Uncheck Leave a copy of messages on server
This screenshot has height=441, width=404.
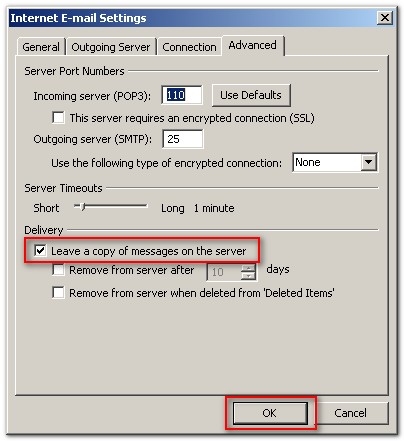pyautogui.click(x=40, y=250)
